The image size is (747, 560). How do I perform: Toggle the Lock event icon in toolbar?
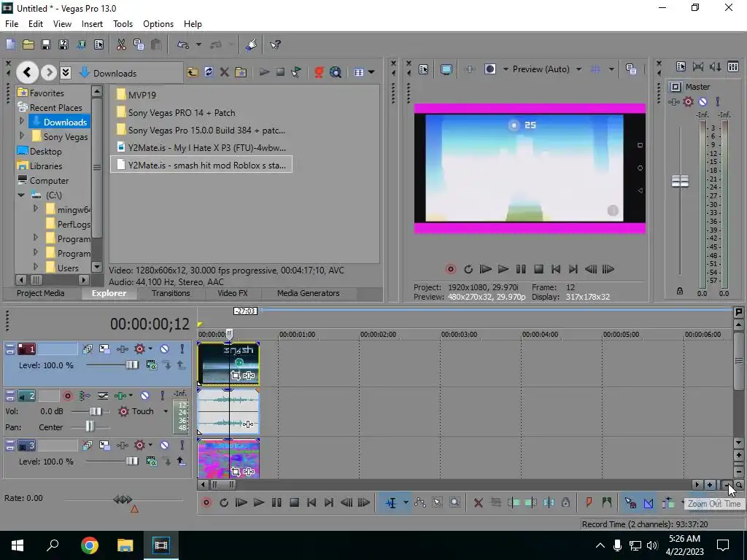coord(566,502)
